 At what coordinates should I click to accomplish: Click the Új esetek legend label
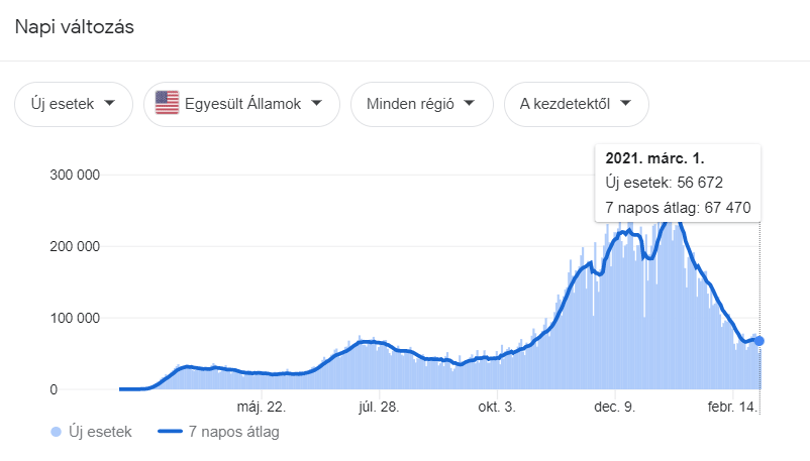[x=100, y=432]
